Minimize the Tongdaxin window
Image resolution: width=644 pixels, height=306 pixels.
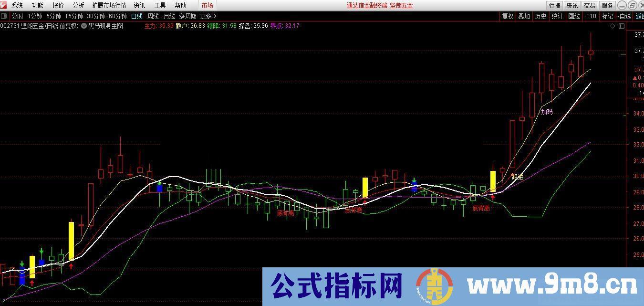point(622,5)
